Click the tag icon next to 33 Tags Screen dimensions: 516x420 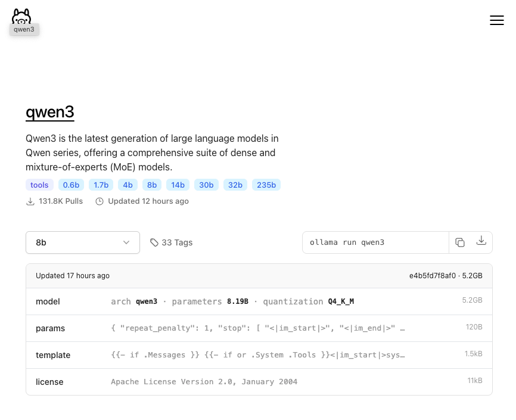click(x=154, y=242)
